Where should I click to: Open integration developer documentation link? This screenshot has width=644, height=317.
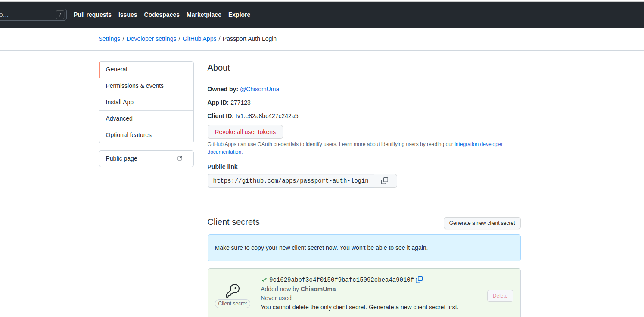(479, 144)
